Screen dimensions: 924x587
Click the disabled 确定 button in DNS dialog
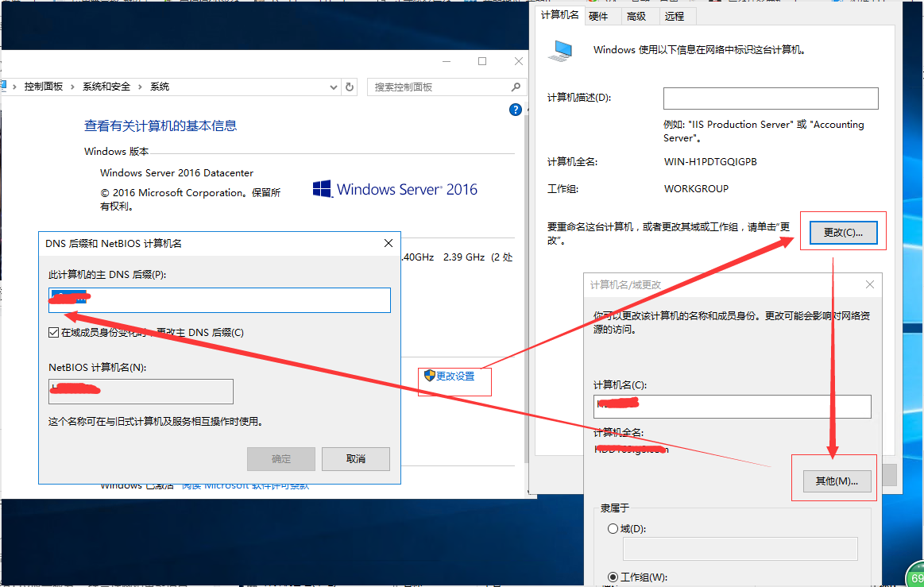[x=281, y=458]
